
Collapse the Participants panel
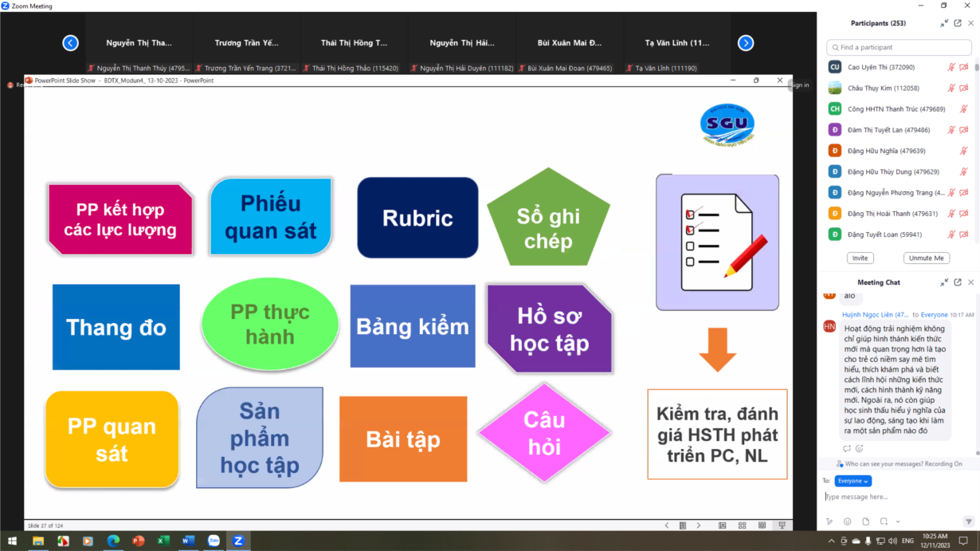click(x=945, y=23)
